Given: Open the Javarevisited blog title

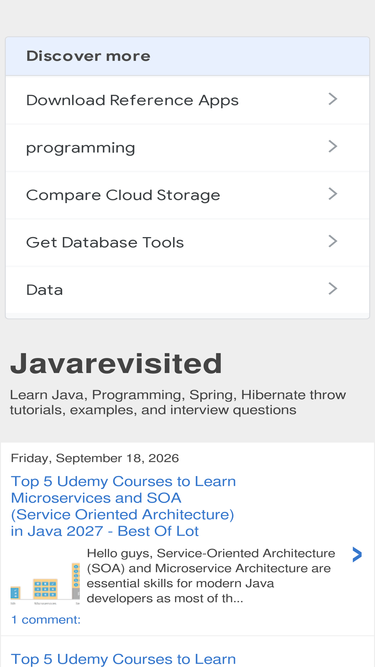Looking at the screenshot, I should tap(116, 364).
